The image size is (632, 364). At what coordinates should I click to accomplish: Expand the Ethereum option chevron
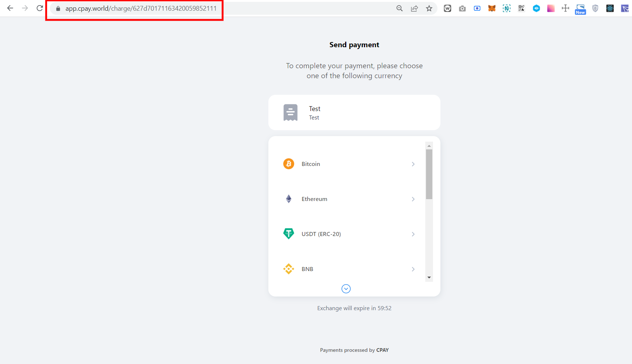pos(413,199)
